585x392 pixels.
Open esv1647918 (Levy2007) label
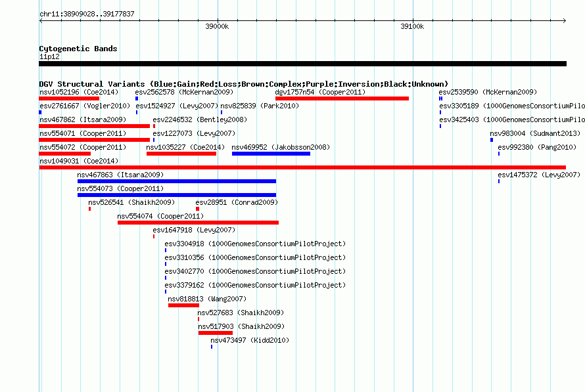pos(194,230)
